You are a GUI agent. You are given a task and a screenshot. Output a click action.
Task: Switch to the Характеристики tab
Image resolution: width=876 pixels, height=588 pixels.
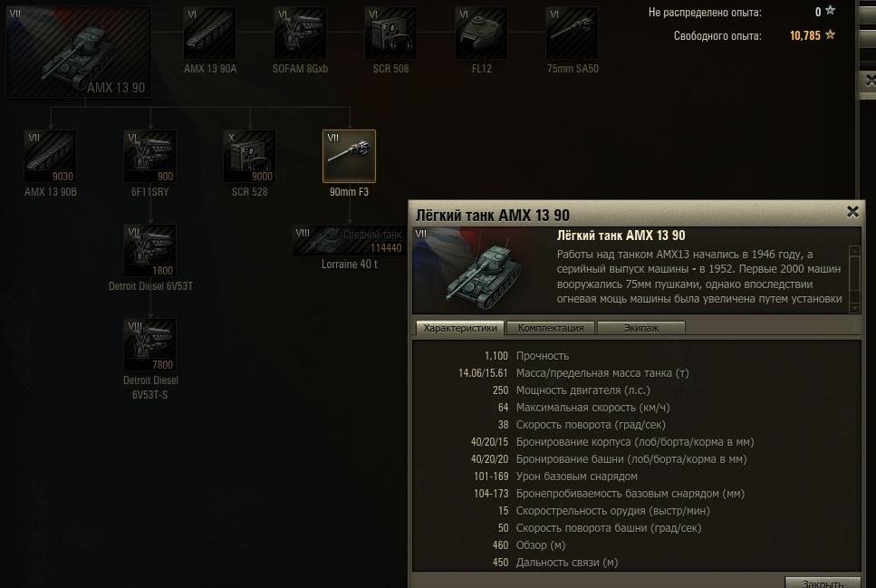pyautogui.click(x=460, y=328)
